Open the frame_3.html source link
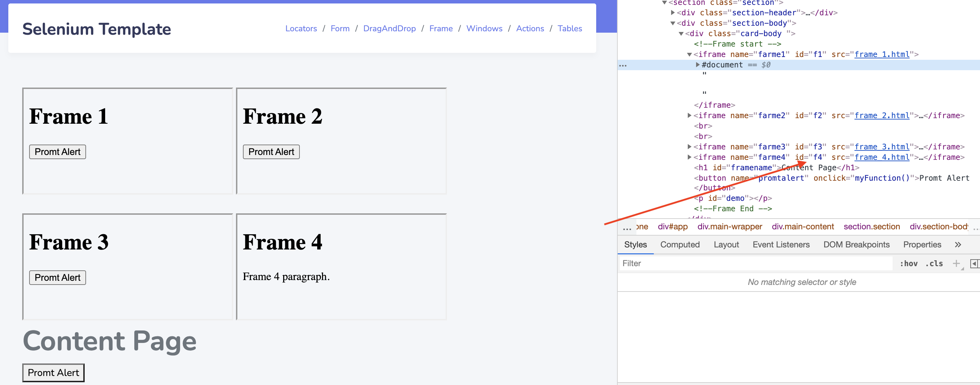Viewport: 980px width, 385px height. [881, 147]
